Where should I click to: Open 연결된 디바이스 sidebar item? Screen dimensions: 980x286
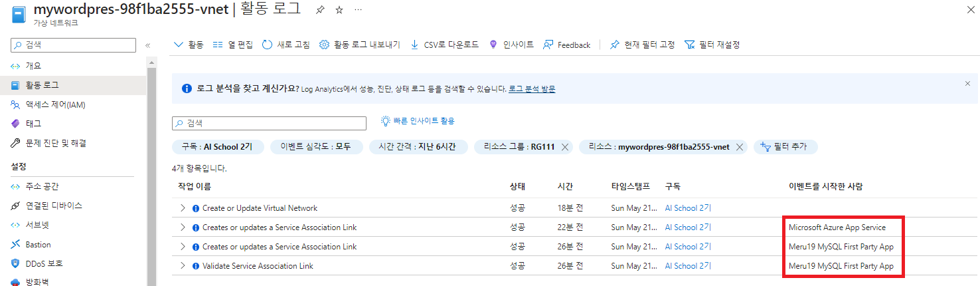(54, 206)
